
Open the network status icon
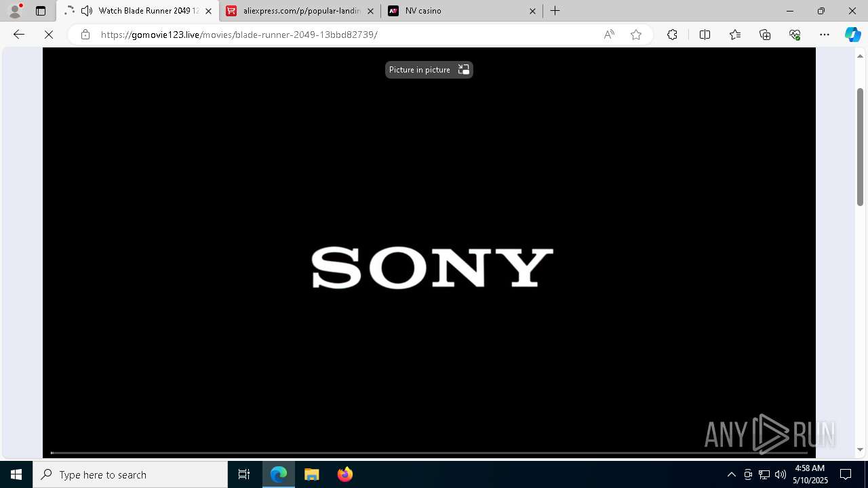coord(764,474)
